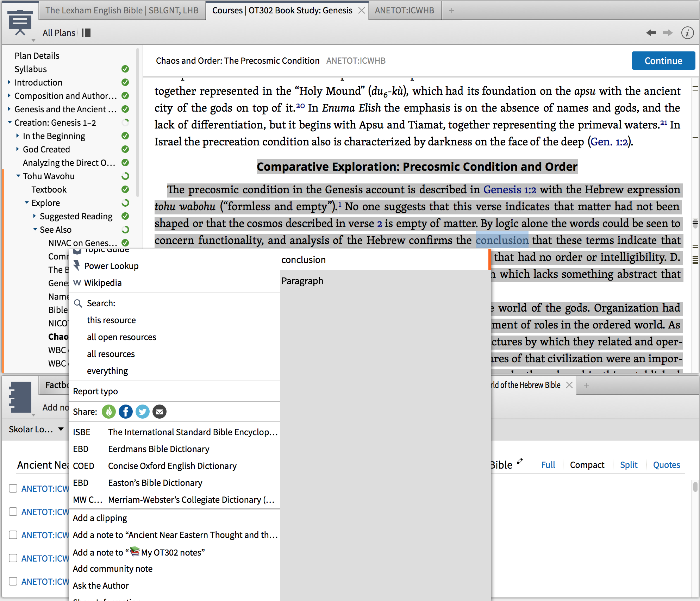Viewport: 700px width, 601px height.
Task: Check the first ANETOT:ICWHB checkbox
Action: click(x=13, y=488)
